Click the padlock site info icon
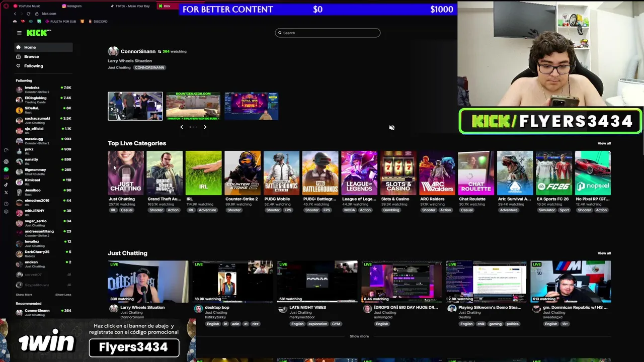Image resolution: width=644 pixels, height=362 pixels. tap(37, 14)
